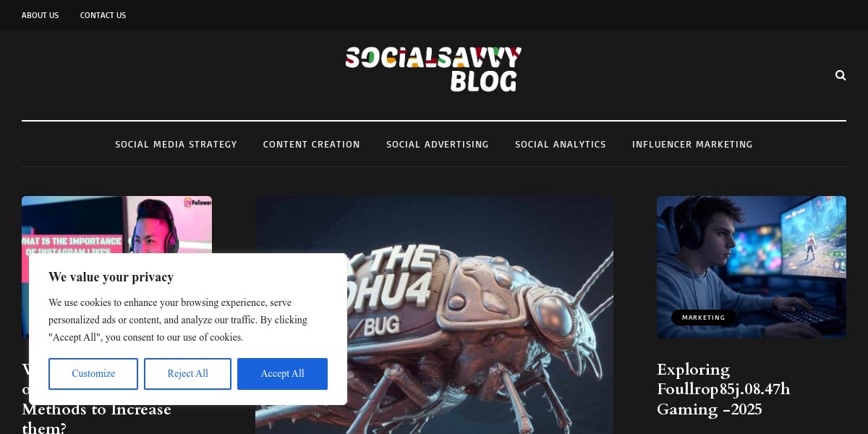The image size is (868, 434).
Task: Click the Reject All cookies button
Action: 187,374
